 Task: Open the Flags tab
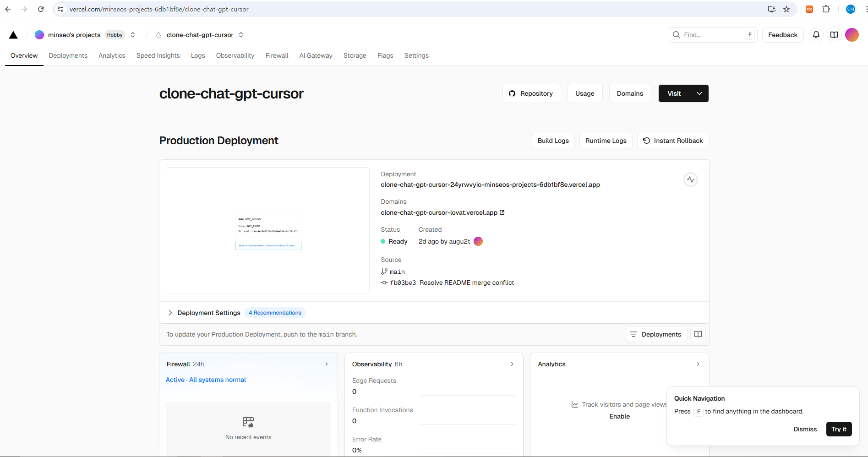385,55
